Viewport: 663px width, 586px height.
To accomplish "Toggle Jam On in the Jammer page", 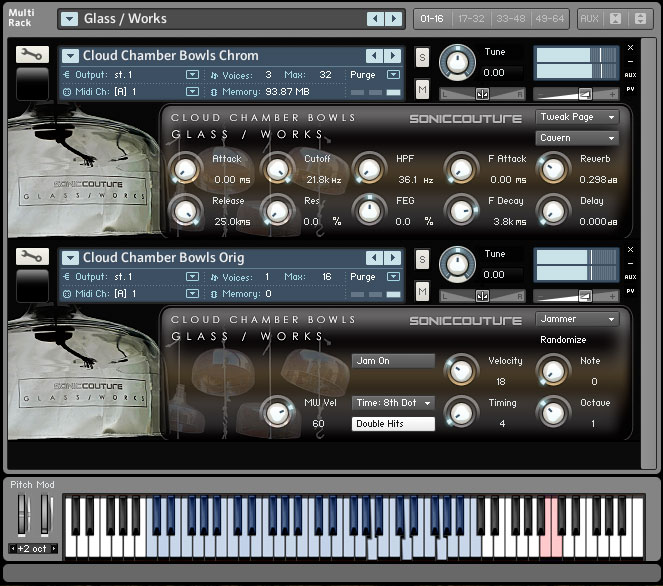I will [x=393, y=361].
